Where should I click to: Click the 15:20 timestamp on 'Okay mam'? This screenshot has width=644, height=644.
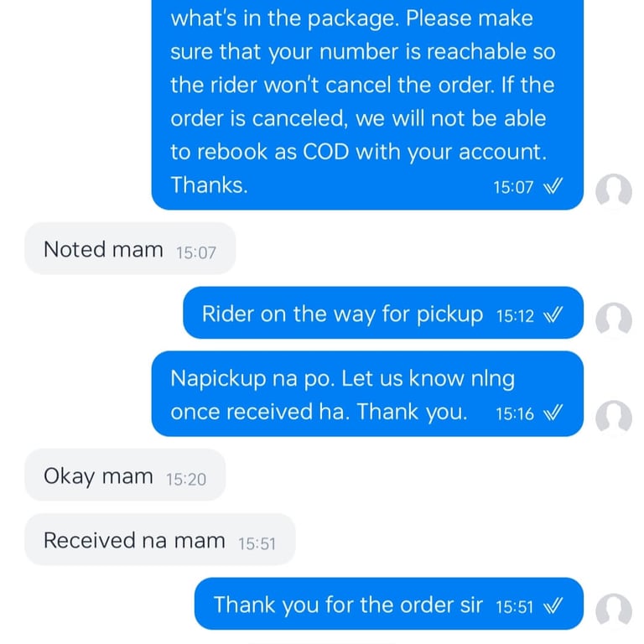(186, 480)
